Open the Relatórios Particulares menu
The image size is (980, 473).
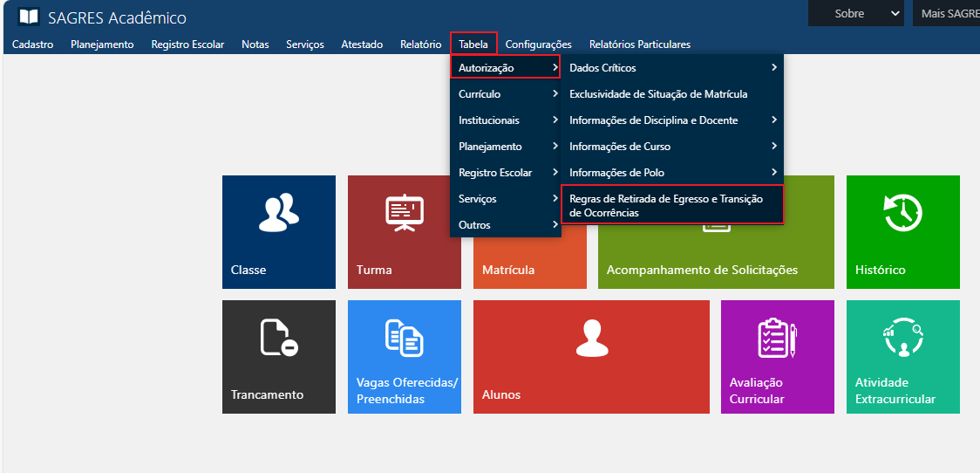pyautogui.click(x=639, y=45)
